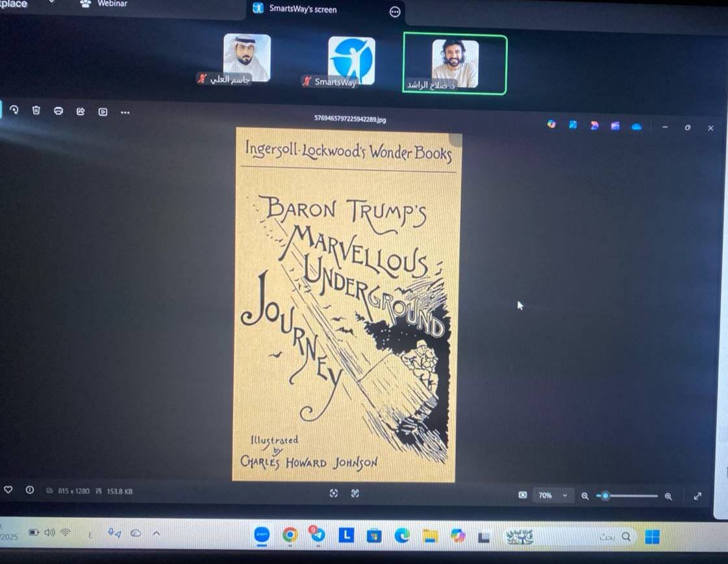Open options menu beside SmartsWay's screen

coord(395,12)
